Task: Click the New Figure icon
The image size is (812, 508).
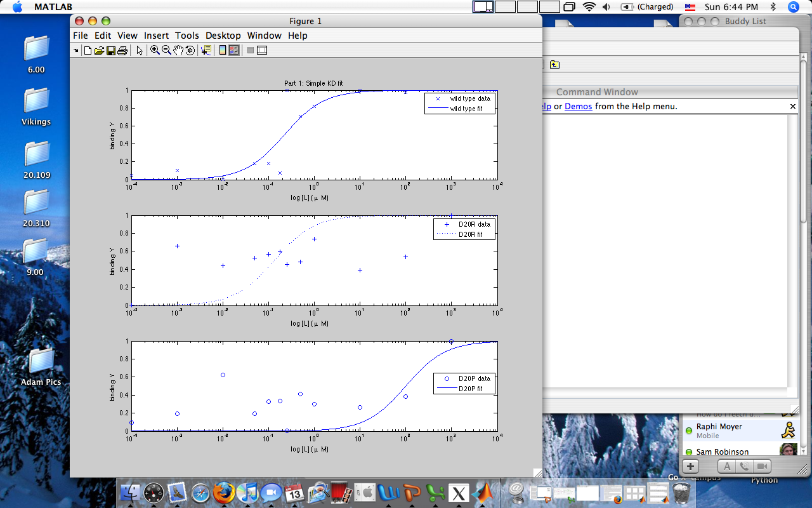Action: pyautogui.click(x=88, y=51)
